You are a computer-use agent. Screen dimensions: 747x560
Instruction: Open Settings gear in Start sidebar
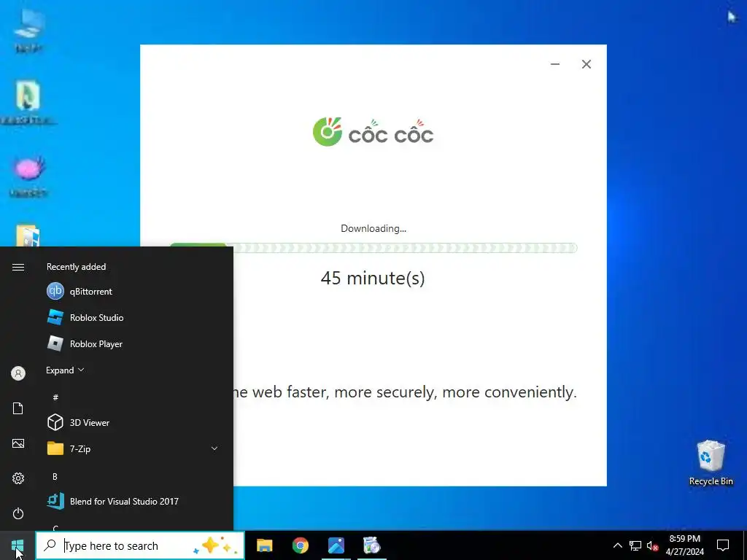(x=18, y=478)
